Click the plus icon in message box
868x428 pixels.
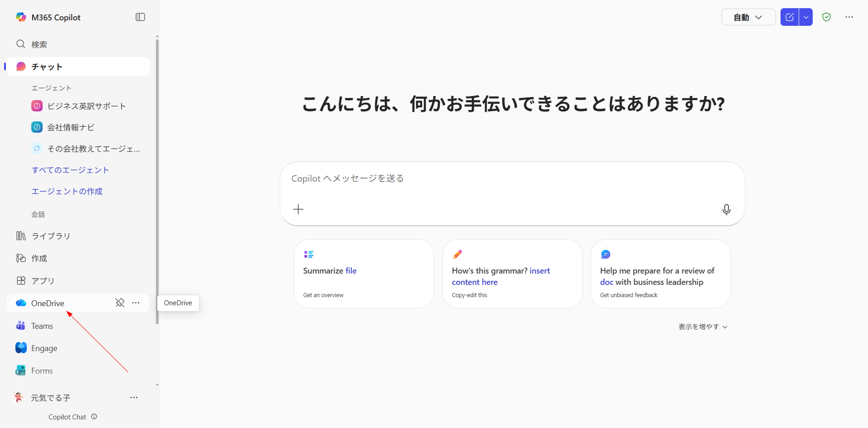click(x=298, y=209)
